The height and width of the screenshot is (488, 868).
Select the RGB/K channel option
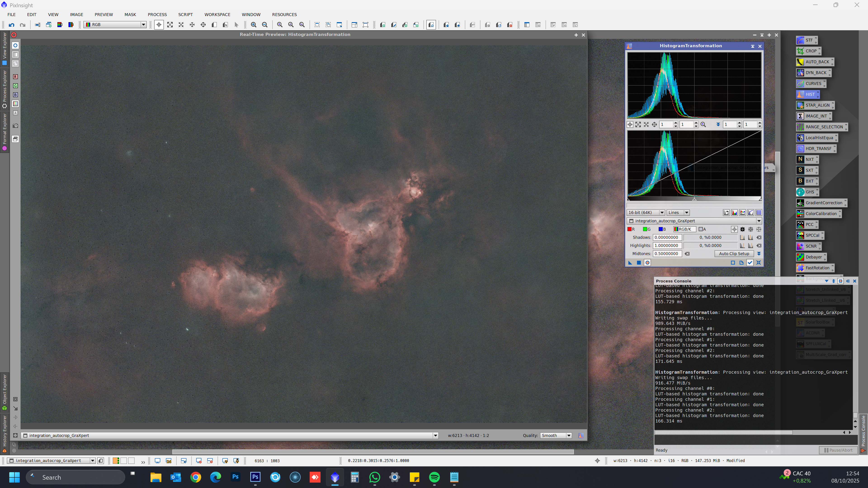coord(684,229)
